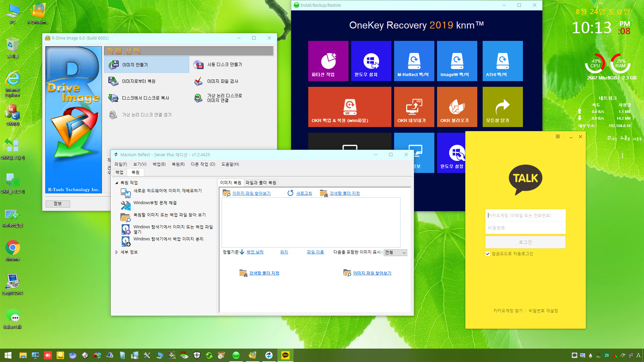The height and width of the screenshot is (362, 644).
Task: Launch ImageW 백/복 tile
Action: click(x=457, y=61)
